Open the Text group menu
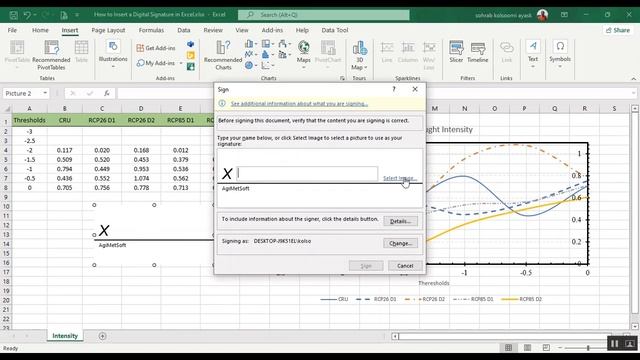This screenshot has height=360, width=640. (533, 53)
